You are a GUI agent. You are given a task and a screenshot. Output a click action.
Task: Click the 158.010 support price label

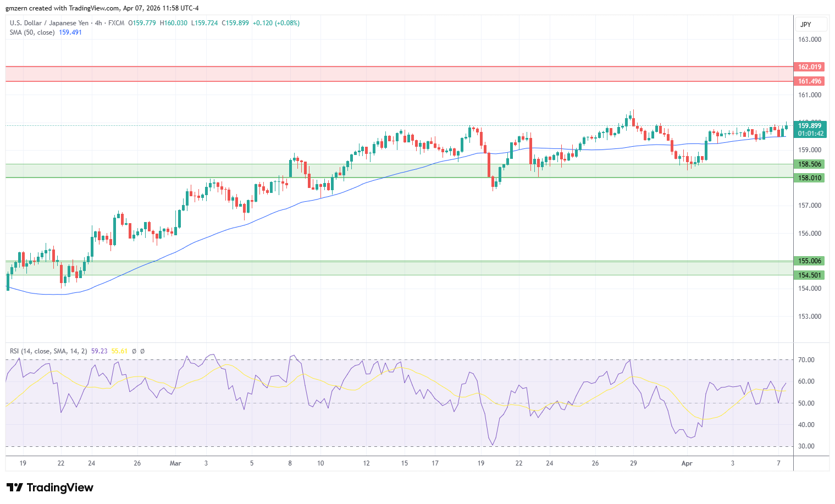(x=809, y=178)
